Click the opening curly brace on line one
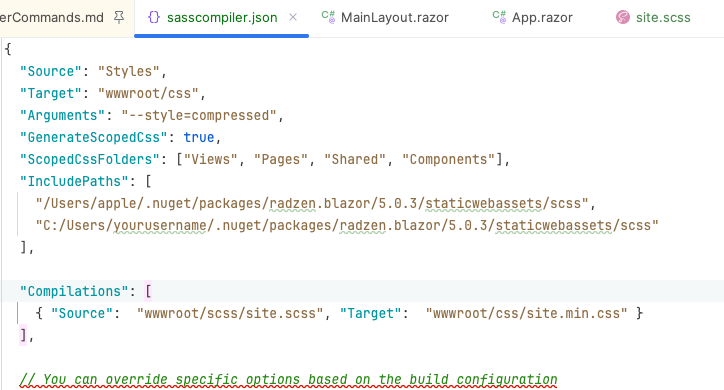This screenshot has height=390, width=724. [x=8, y=49]
